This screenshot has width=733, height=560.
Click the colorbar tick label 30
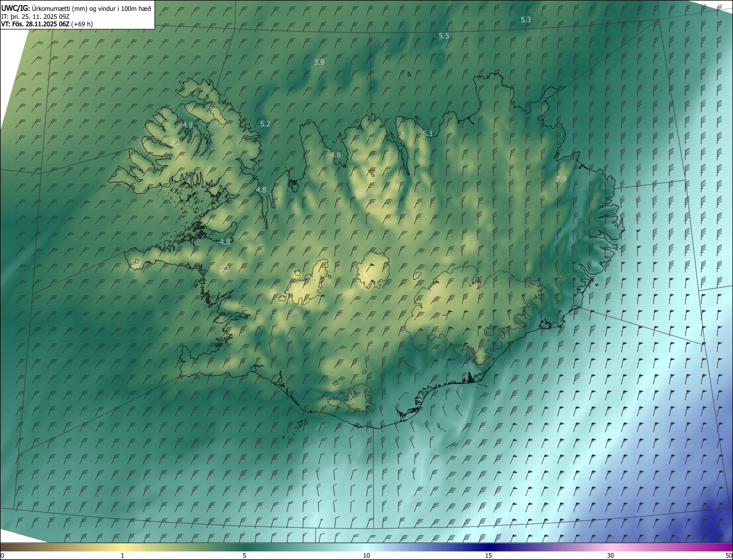click(x=610, y=555)
